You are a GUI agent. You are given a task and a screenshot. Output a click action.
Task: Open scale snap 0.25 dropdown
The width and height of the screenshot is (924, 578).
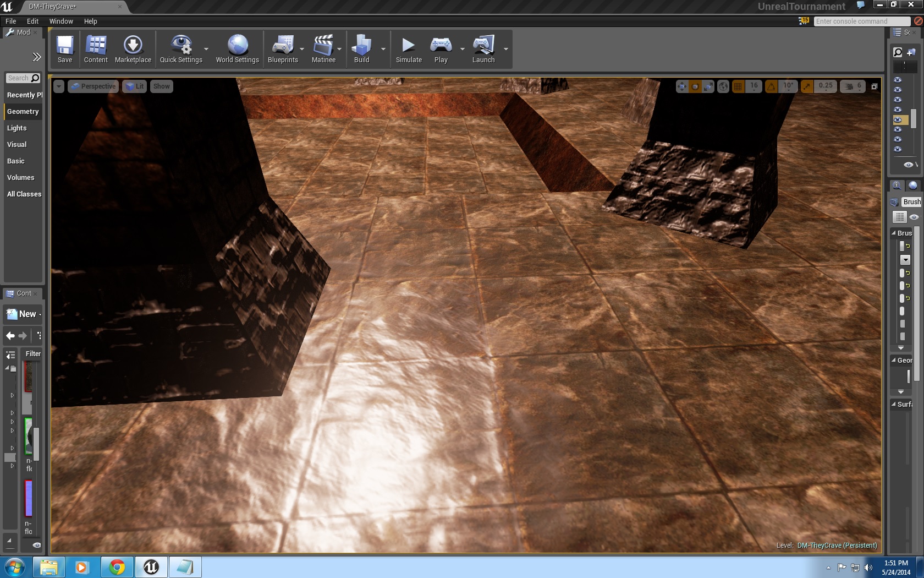click(x=825, y=86)
